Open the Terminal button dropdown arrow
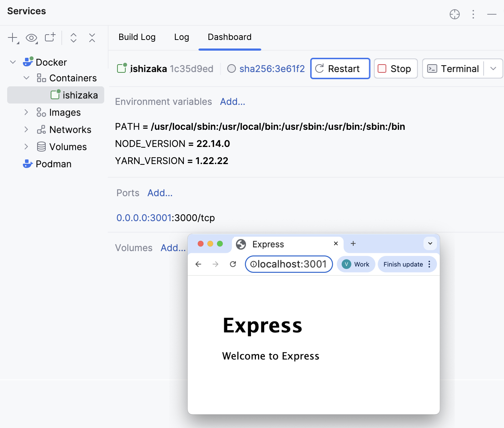The height and width of the screenshot is (428, 504). tap(493, 68)
